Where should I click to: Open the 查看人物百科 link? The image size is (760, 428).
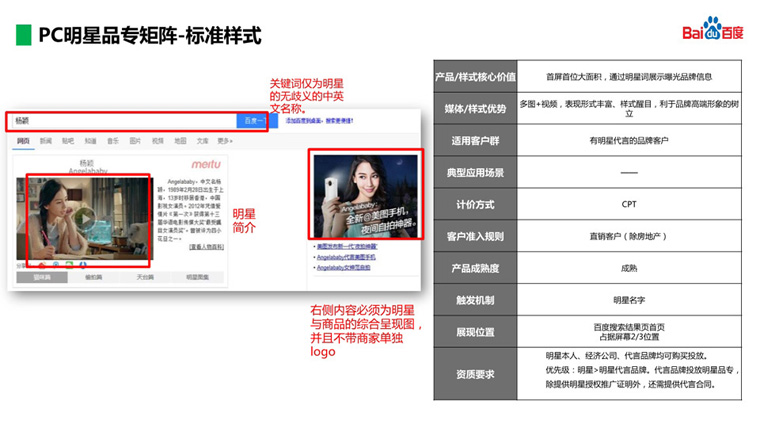[x=206, y=247]
